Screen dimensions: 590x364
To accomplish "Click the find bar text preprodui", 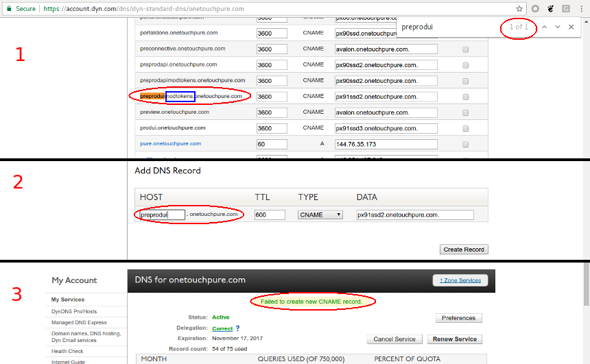I will [x=417, y=27].
